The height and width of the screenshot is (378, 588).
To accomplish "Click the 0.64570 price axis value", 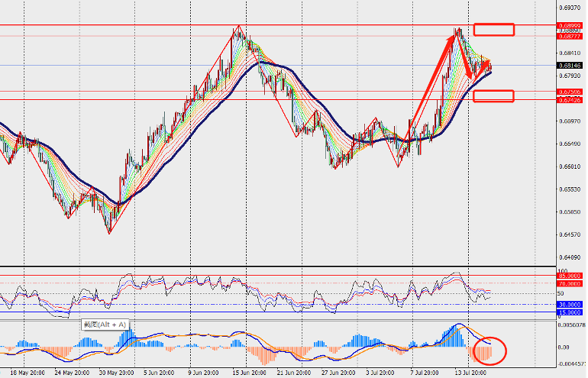I will click(570, 234).
